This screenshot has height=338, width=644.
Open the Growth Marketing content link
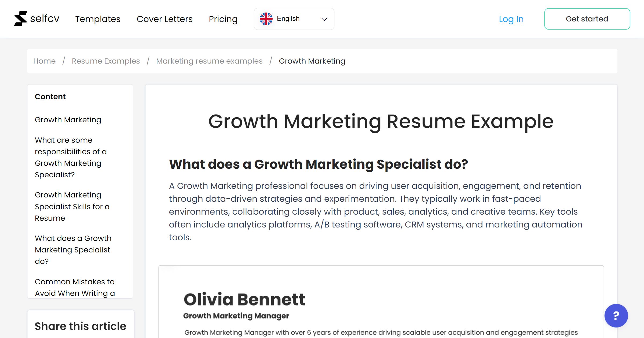(68, 120)
